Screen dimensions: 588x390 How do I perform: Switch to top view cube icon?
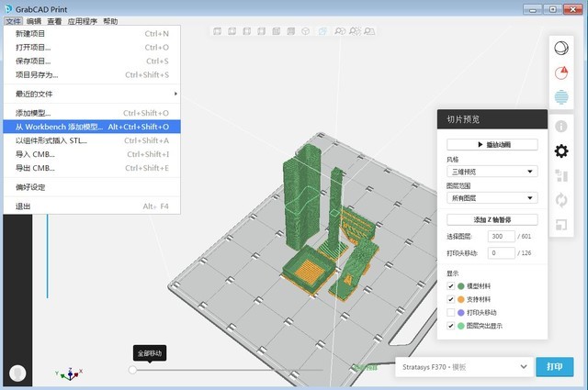click(x=276, y=31)
